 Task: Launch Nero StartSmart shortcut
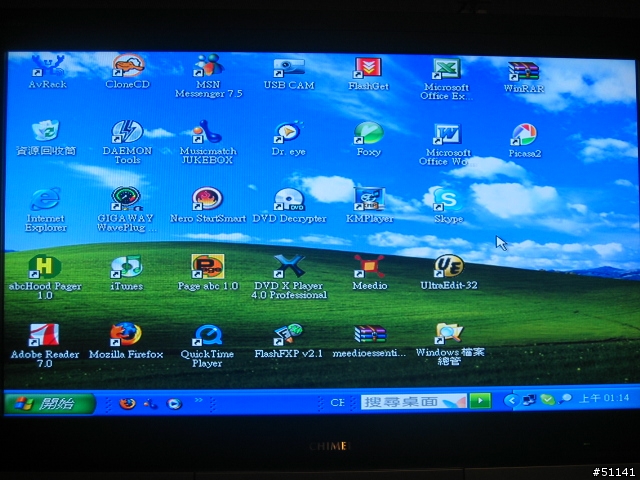point(208,205)
